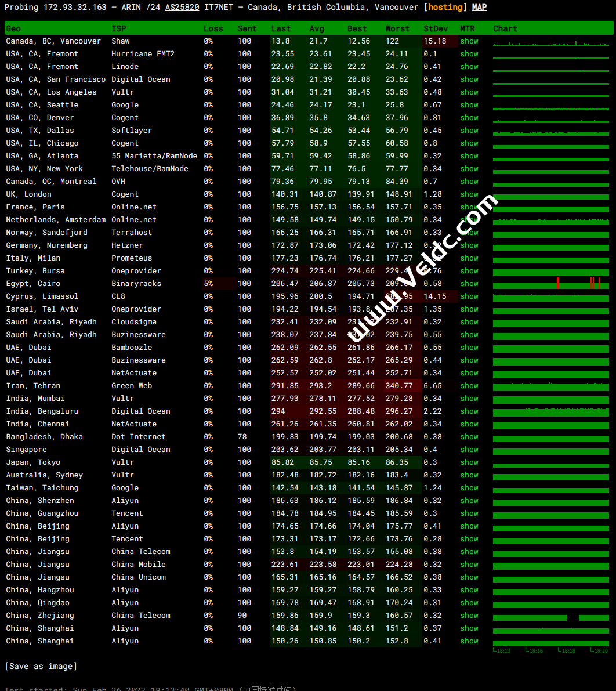Image resolution: width=616 pixels, height=691 pixels.
Task: Select the 294 last value for Bengaluru
Action: point(278,411)
